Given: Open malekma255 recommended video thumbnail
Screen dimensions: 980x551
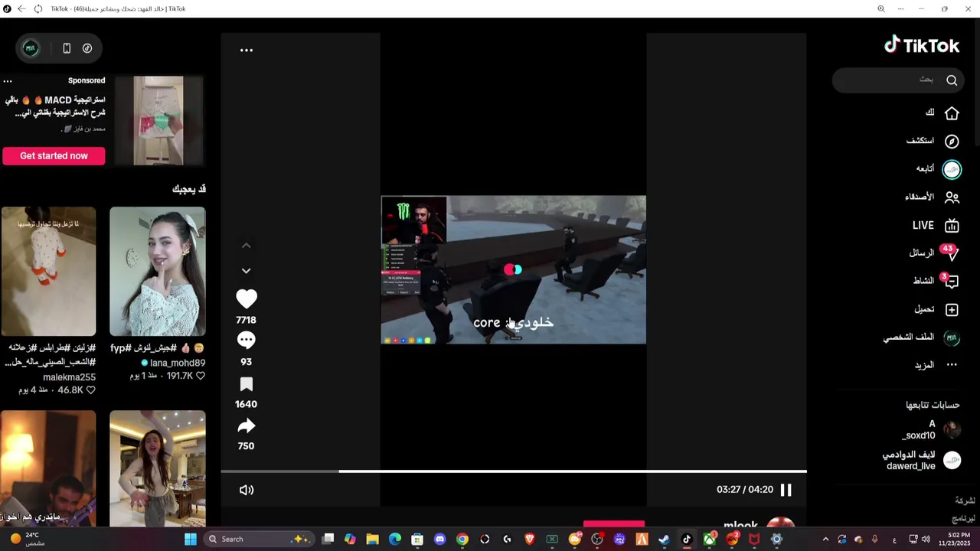Looking at the screenshot, I should point(48,272).
